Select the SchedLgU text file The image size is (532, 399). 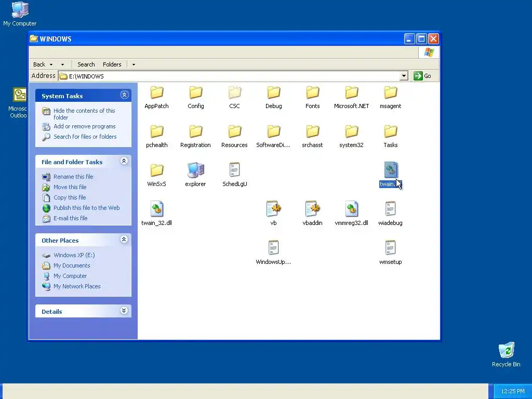tap(234, 175)
